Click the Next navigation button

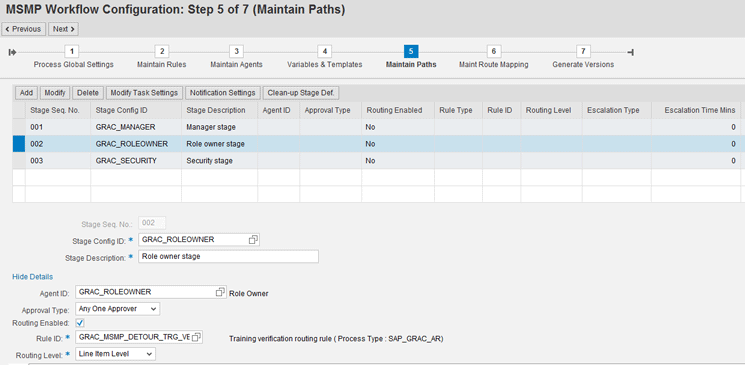(63, 29)
